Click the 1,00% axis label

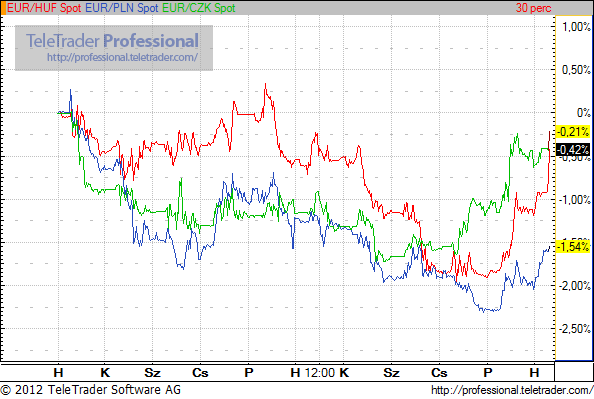click(x=576, y=27)
